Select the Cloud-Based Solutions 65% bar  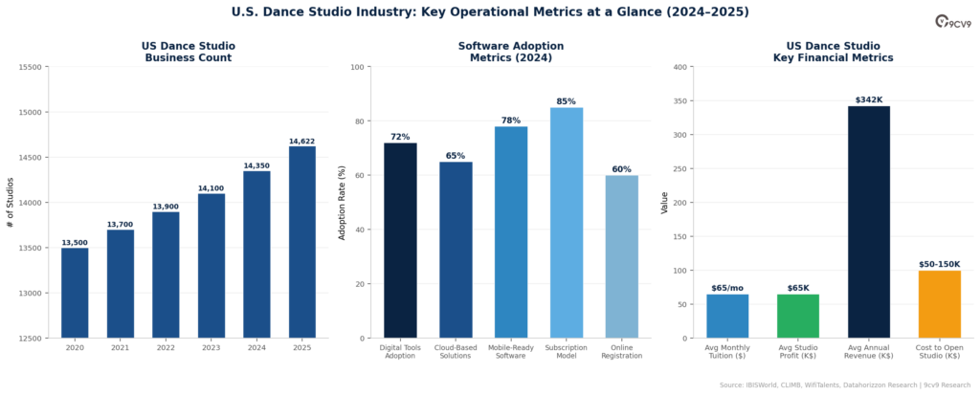click(x=456, y=250)
